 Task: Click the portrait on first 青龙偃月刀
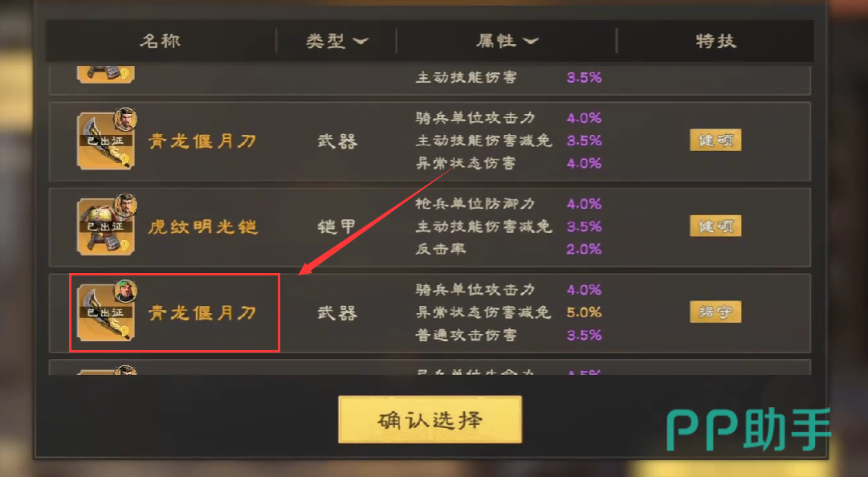click(125, 119)
